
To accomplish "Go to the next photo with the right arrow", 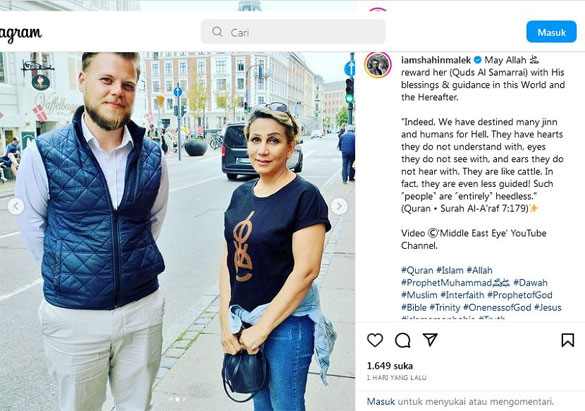I will pos(339,206).
